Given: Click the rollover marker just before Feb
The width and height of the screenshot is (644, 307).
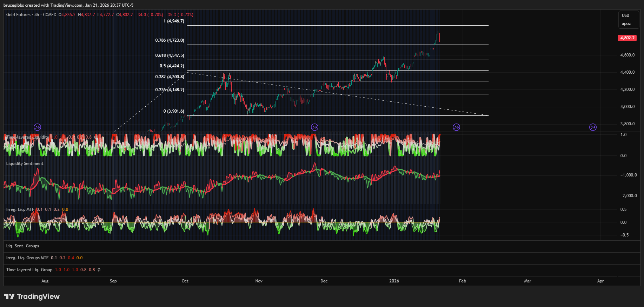Looking at the screenshot, I should point(456,127).
